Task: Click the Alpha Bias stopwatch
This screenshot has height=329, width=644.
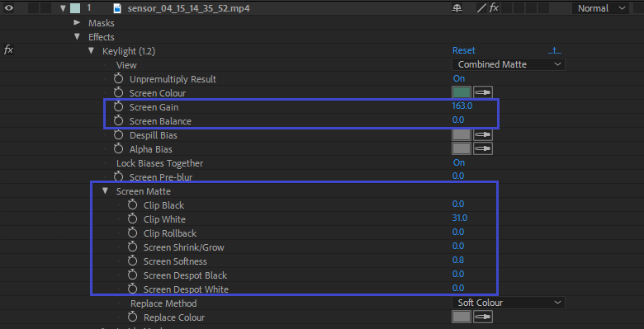Action: [119, 149]
